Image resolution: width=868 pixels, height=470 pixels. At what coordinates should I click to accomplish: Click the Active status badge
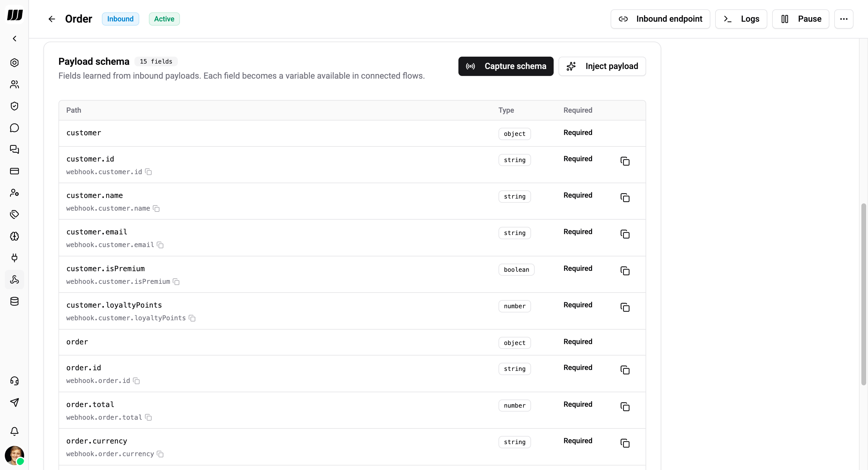click(x=164, y=19)
